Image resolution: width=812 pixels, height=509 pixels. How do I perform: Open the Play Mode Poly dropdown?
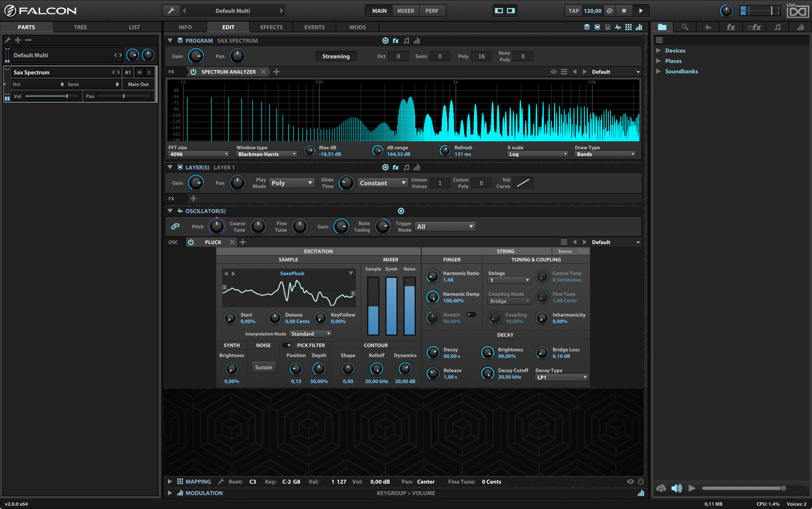(292, 183)
